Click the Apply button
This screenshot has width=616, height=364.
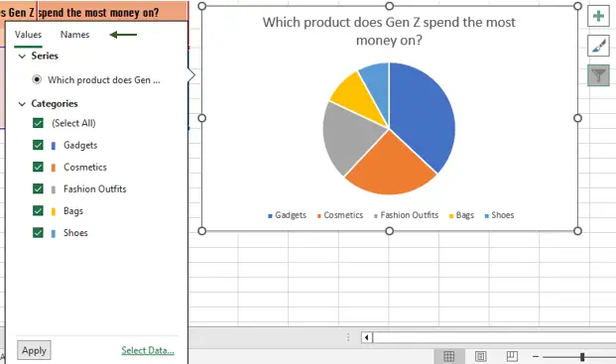34,350
